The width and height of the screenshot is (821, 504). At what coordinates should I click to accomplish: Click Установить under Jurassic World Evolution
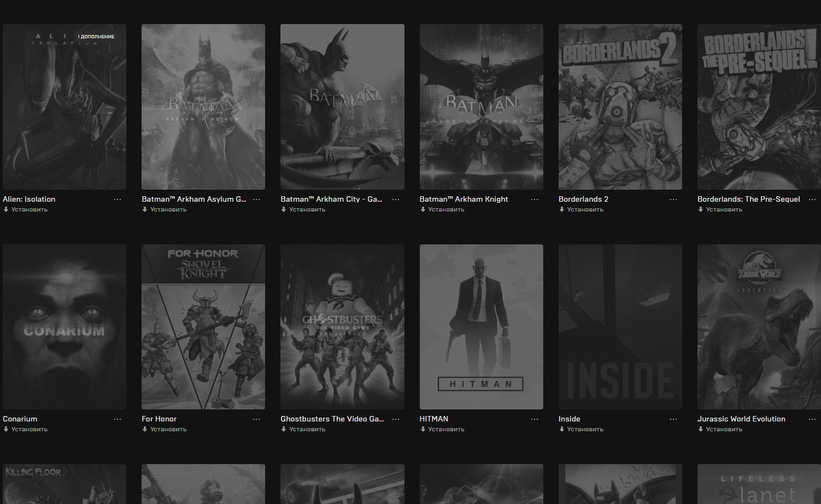pos(720,429)
